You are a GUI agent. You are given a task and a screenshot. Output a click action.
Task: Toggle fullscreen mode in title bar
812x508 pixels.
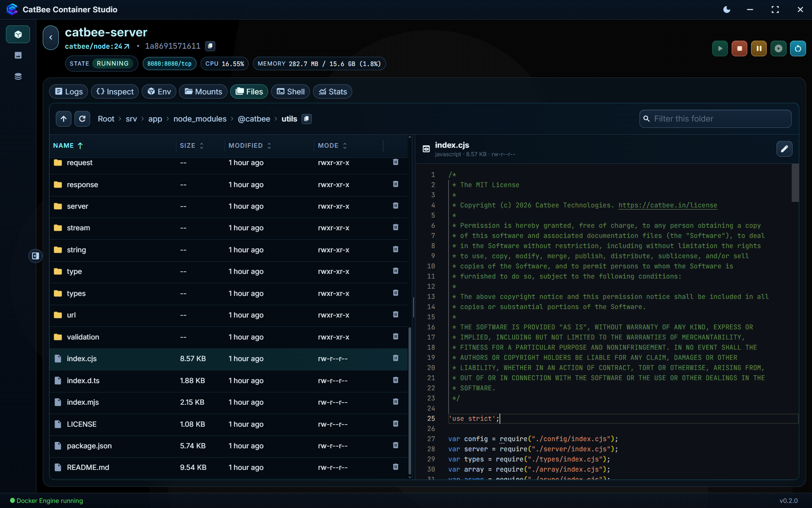click(775, 9)
